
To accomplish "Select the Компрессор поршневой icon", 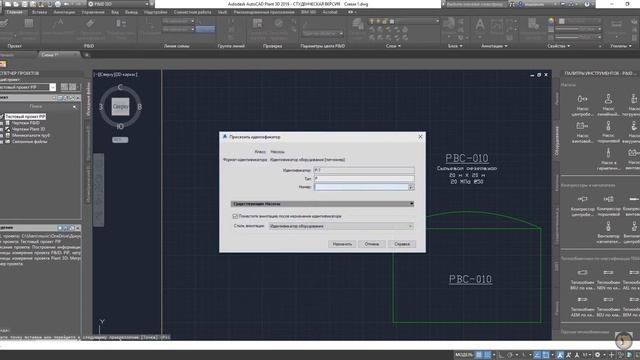I will pyautogui.click(x=608, y=199).
